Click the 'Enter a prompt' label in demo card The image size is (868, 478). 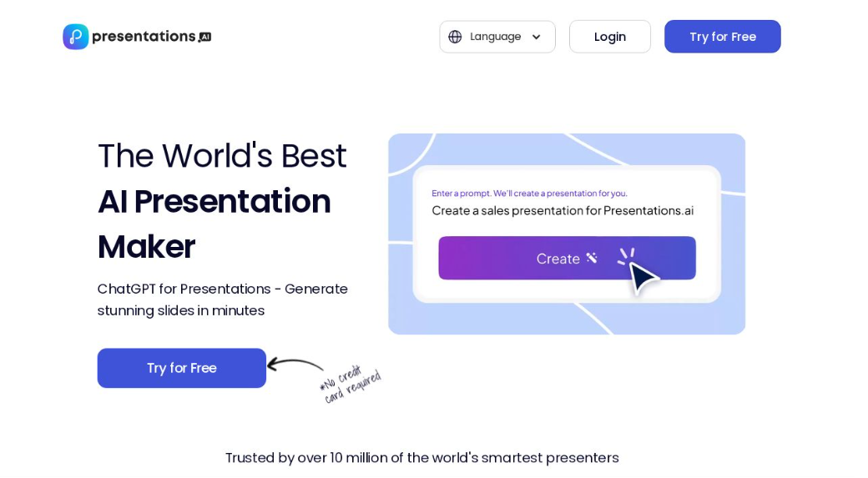[529, 193]
